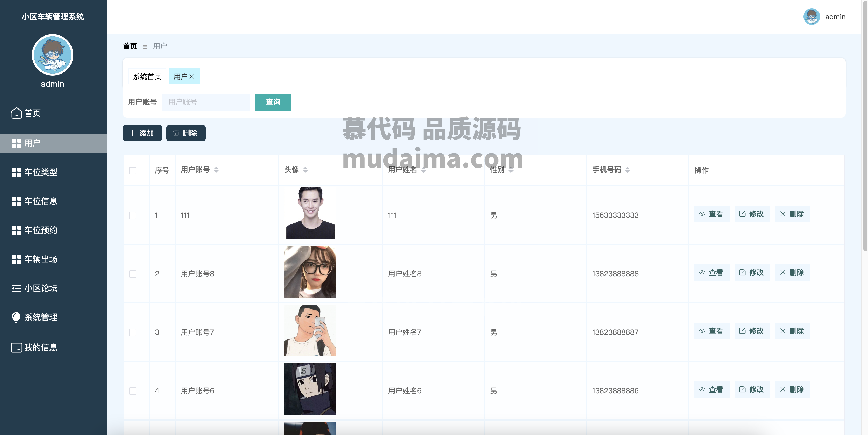The height and width of the screenshot is (435, 868).
Task: Sort by the 性别 column
Action: (x=511, y=170)
